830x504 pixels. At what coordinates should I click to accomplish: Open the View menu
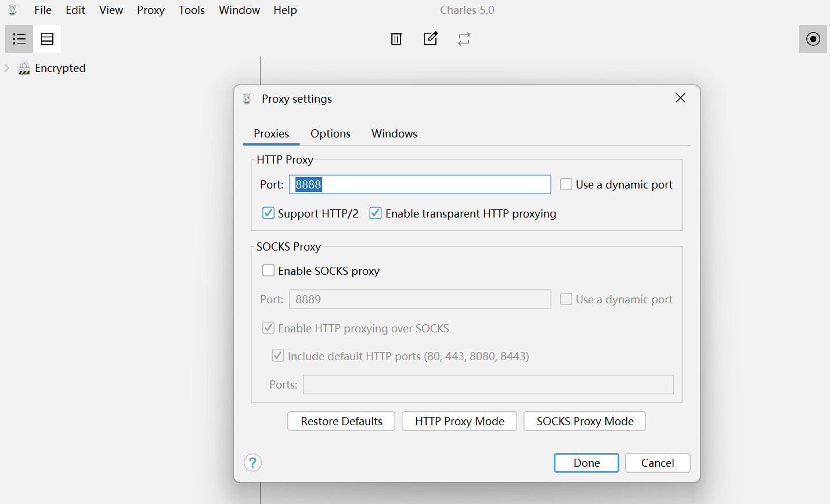click(x=111, y=10)
